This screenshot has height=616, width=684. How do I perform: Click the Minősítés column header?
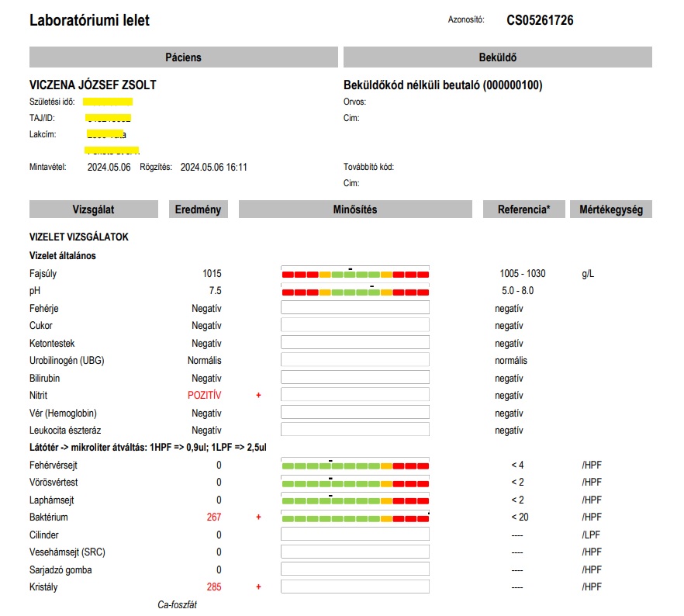point(354,209)
